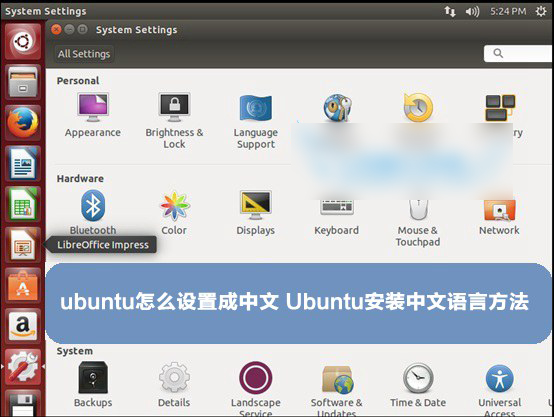Open the Color settings icon
This screenshot has height=417, width=554.
[174, 206]
